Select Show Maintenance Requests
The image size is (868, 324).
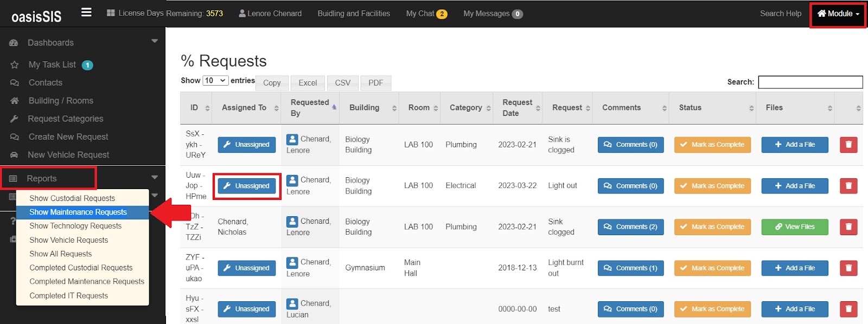tap(82, 212)
